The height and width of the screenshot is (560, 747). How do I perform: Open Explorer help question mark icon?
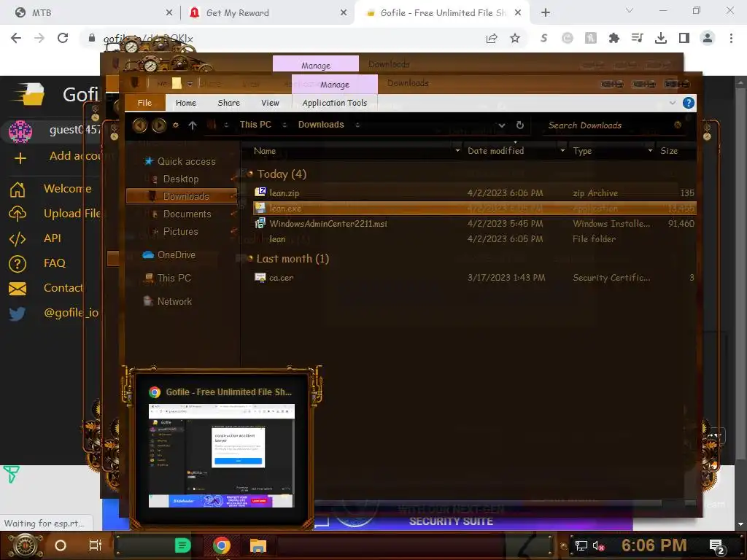(689, 103)
